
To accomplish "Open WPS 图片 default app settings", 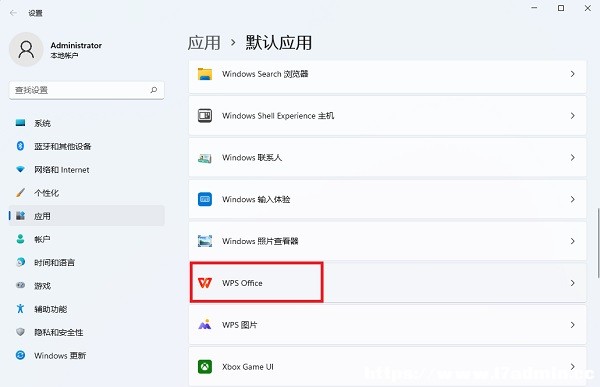I will point(387,325).
